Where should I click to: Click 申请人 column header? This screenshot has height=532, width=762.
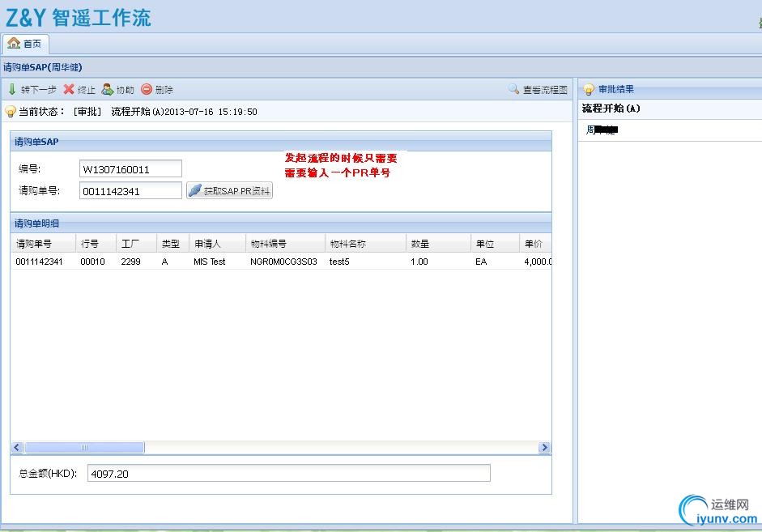[x=217, y=244]
